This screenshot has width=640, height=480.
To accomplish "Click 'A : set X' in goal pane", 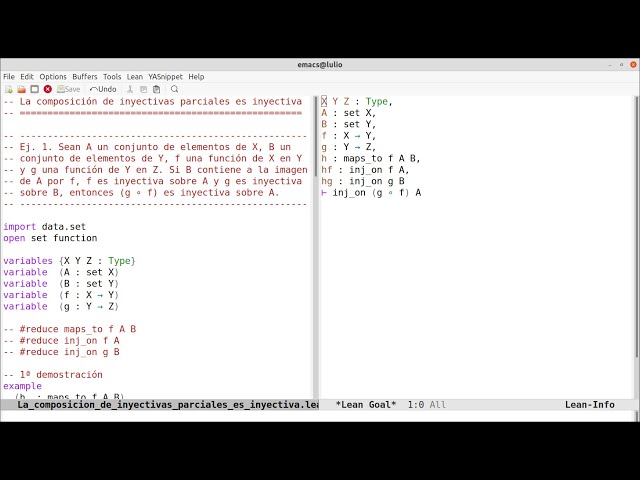I will pyautogui.click(x=348, y=113).
